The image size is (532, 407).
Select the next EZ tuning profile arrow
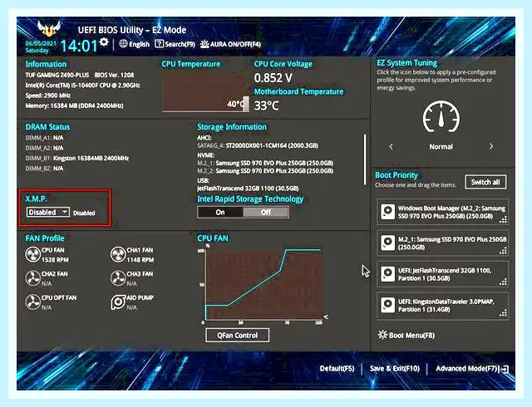491,146
